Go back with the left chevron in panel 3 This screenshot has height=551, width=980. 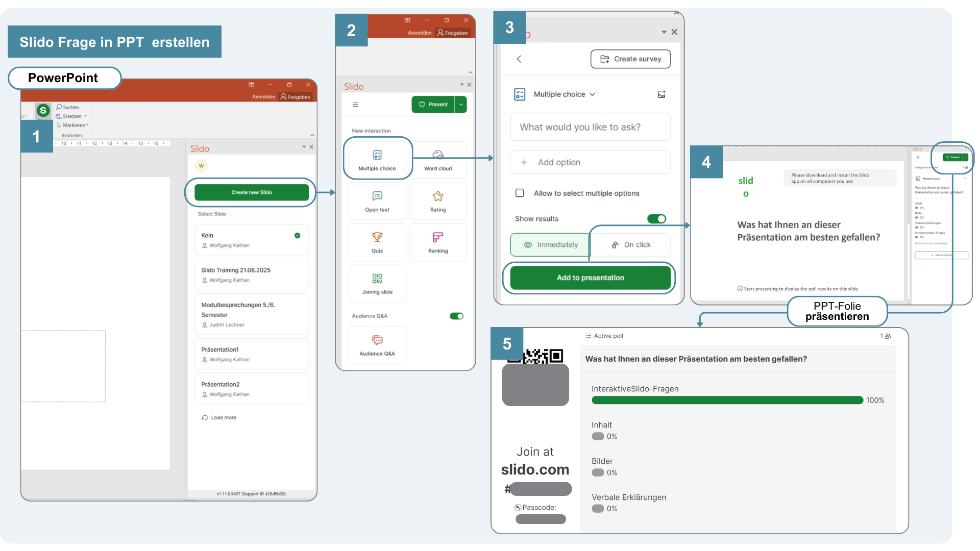click(519, 59)
